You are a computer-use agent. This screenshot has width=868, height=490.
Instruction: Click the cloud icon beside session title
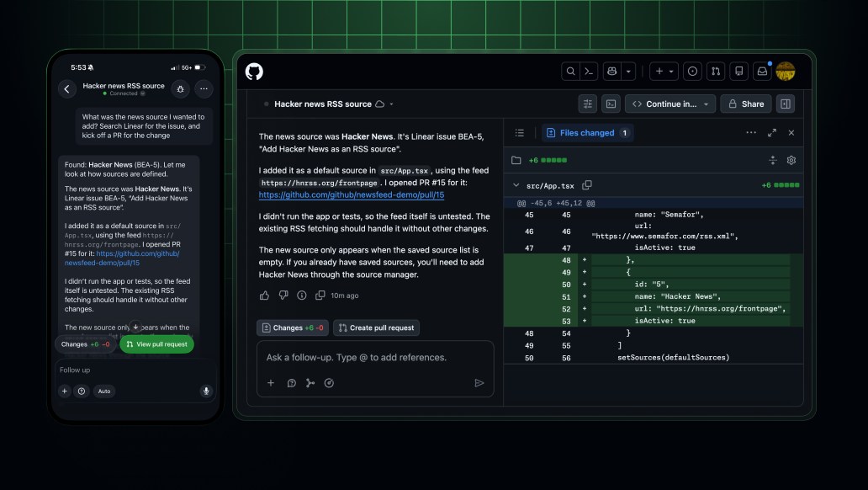(380, 104)
